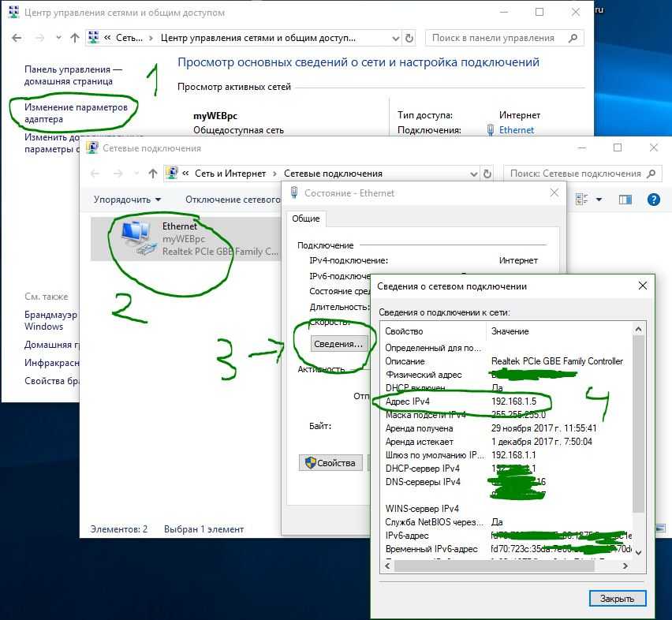
Task: Click back arrow in Сетевые подключения window
Action: 95,174
